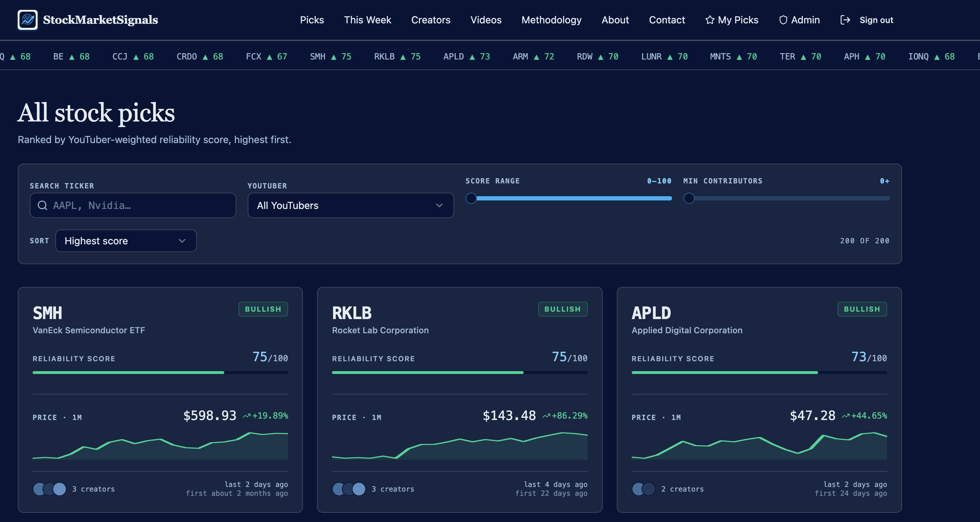Click RKLB 75 in the ticker tape
This screenshot has height=522, width=980.
[397, 57]
